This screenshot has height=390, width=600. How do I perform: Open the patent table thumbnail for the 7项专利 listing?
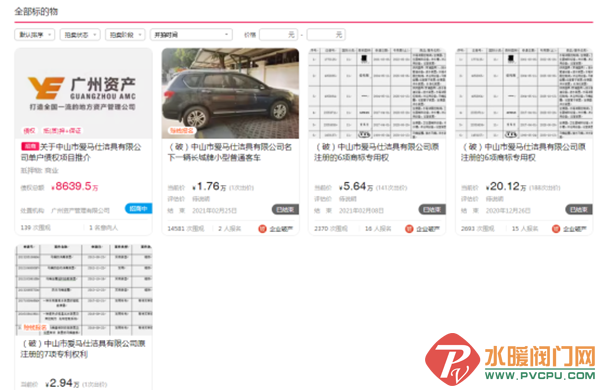click(x=83, y=290)
